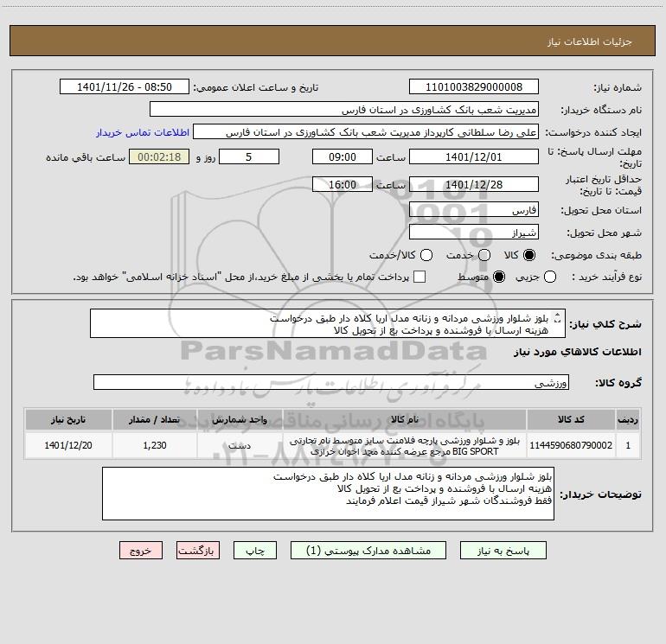This screenshot has height=644, width=666.
Task: Click the تعداد / مقدار column header
Action: [155, 419]
